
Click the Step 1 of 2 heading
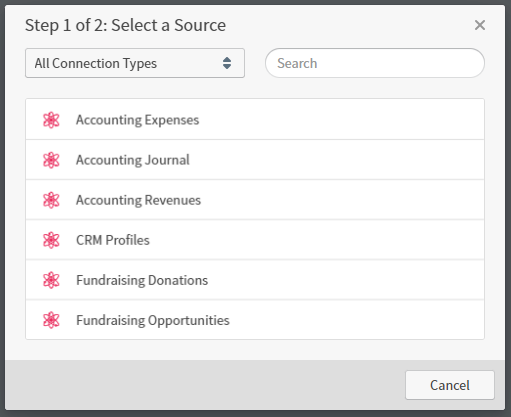pyautogui.click(x=125, y=25)
